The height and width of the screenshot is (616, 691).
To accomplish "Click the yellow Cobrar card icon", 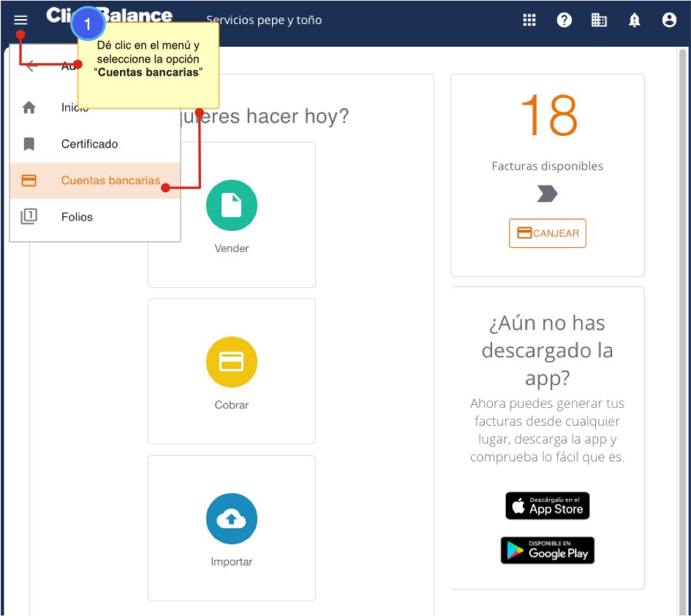I will pos(232,362).
